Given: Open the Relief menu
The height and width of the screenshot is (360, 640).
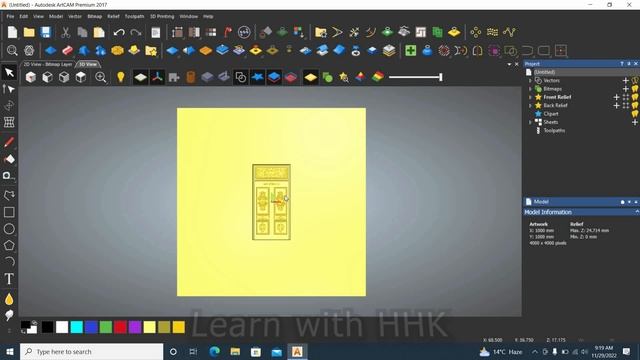Looking at the screenshot, I should tap(113, 16).
